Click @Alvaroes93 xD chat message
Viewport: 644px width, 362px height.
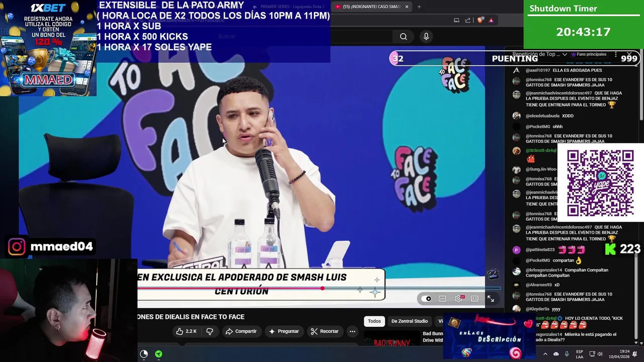tap(542, 285)
